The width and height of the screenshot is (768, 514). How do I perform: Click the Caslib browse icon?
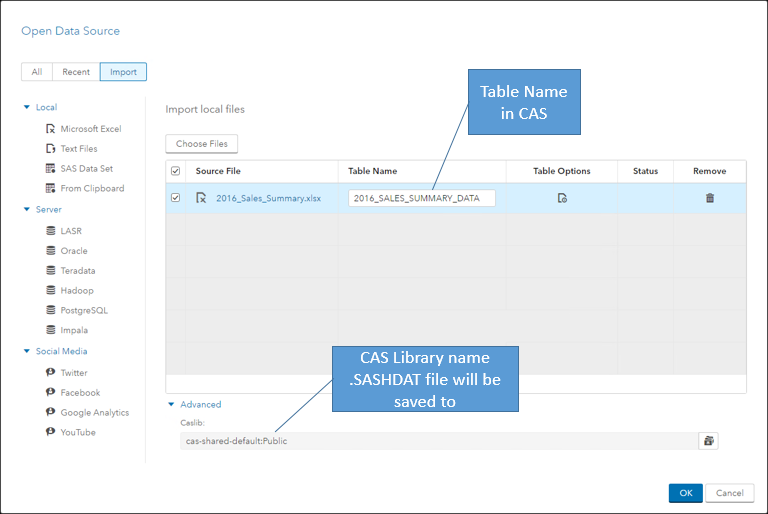pyautogui.click(x=709, y=440)
